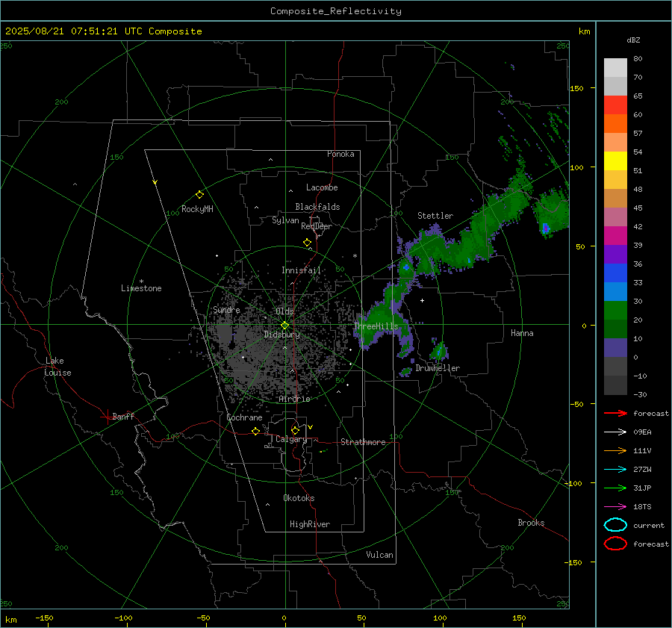Click the yellow diamond marker under Cochrane

pyautogui.click(x=255, y=432)
